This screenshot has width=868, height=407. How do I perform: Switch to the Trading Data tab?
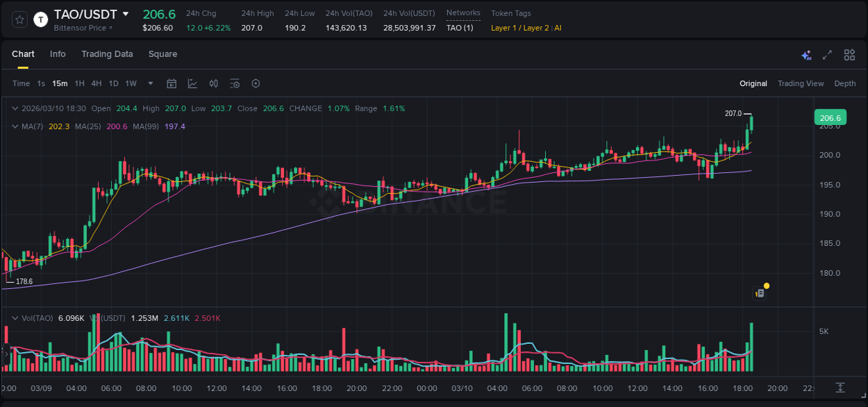coord(107,54)
